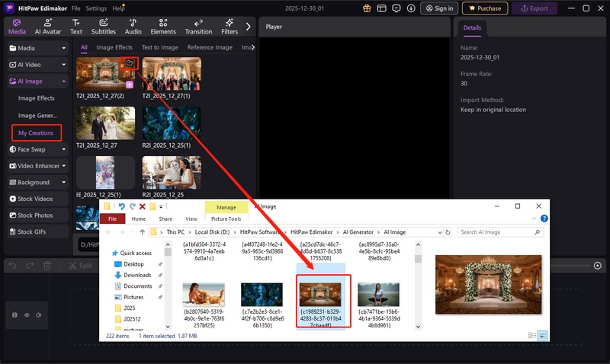Screen dimensions: 610x364
Task: Click the trash delete icon in timeline toolbar
Action: click(x=47, y=266)
